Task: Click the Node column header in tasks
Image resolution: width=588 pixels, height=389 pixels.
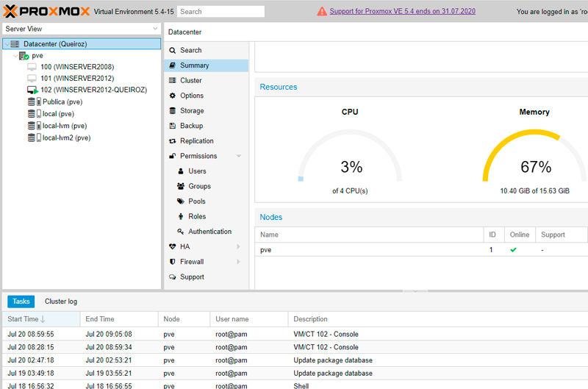Action: pos(184,319)
